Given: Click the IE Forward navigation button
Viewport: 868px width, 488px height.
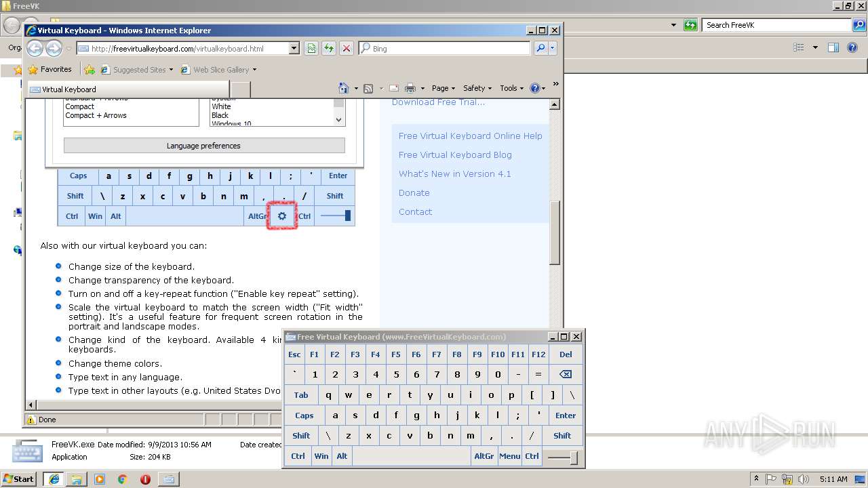Looking at the screenshot, I should point(54,48).
